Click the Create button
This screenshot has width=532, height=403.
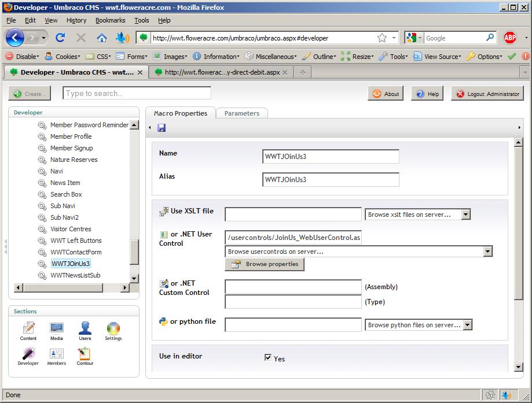(30, 94)
